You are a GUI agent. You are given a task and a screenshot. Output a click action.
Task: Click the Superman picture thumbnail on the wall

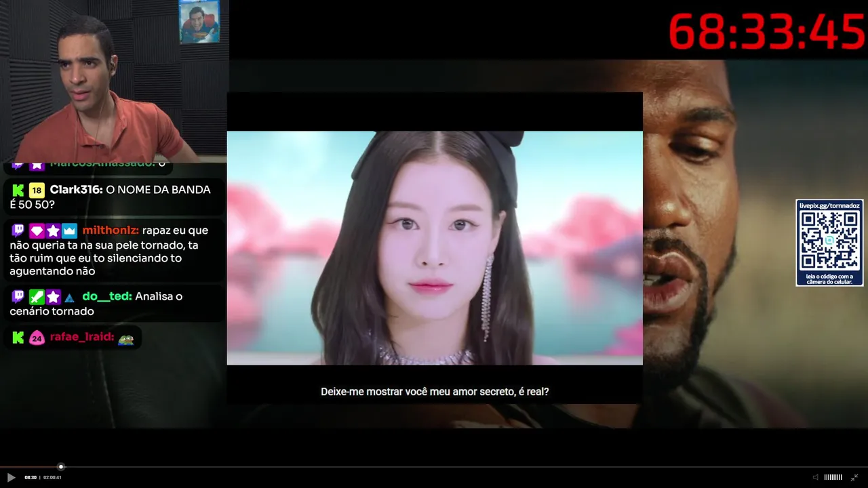click(x=199, y=22)
